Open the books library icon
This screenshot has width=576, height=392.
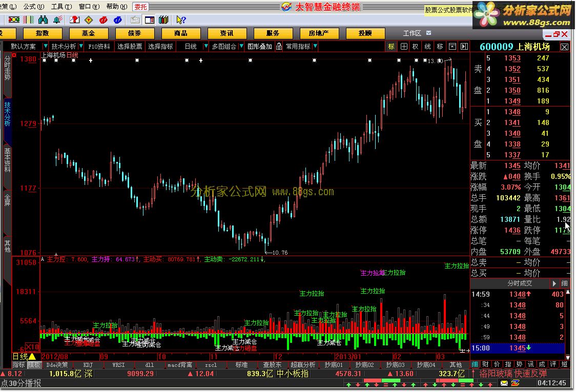[163, 19]
